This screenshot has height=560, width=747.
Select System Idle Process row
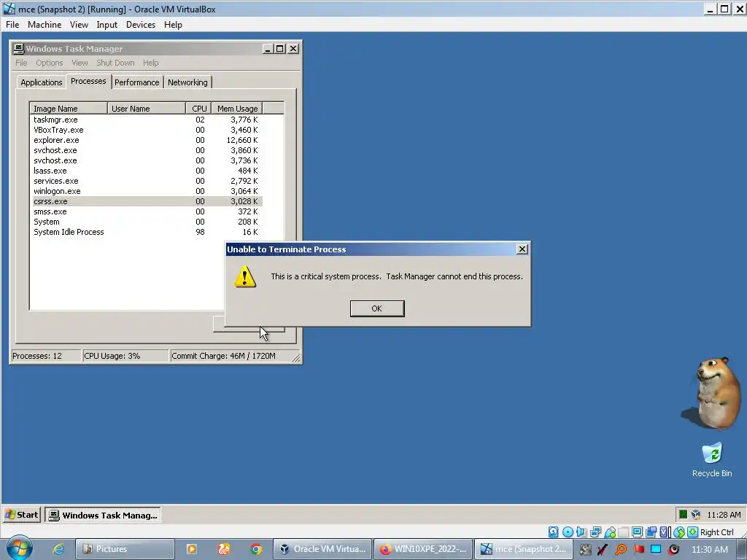tap(146, 232)
